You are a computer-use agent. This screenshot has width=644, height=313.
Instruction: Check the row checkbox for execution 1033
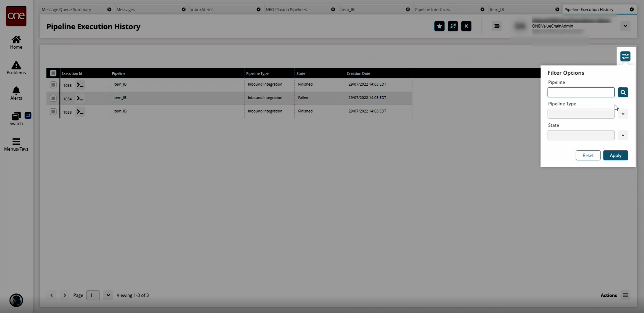[x=53, y=112]
